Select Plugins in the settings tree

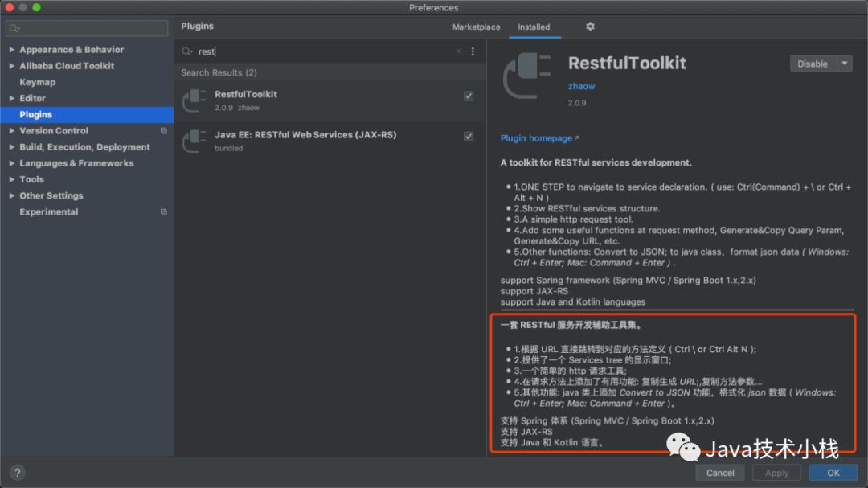pyautogui.click(x=87, y=115)
